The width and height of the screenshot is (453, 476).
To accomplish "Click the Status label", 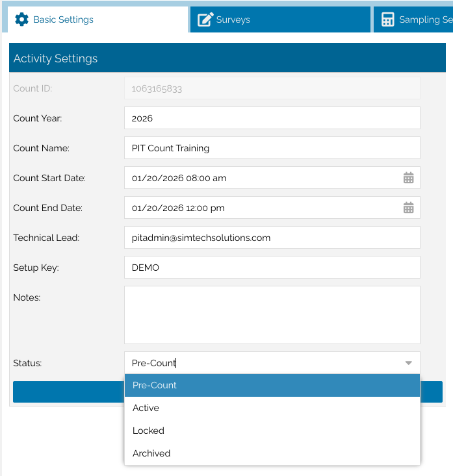I will (x=27, y=363).
